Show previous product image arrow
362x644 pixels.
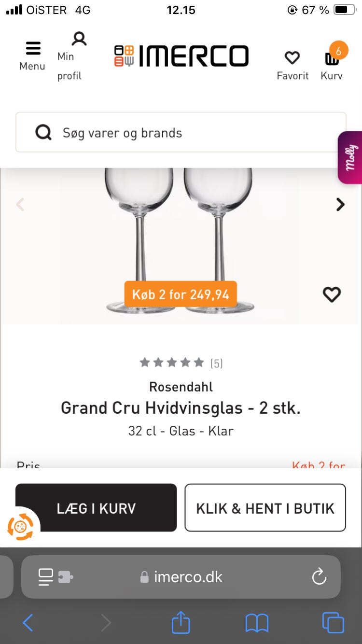click(x=20, y=204)
